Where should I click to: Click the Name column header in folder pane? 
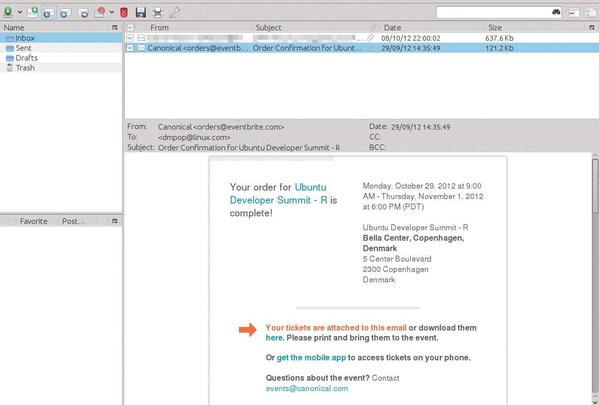(14, 28)
